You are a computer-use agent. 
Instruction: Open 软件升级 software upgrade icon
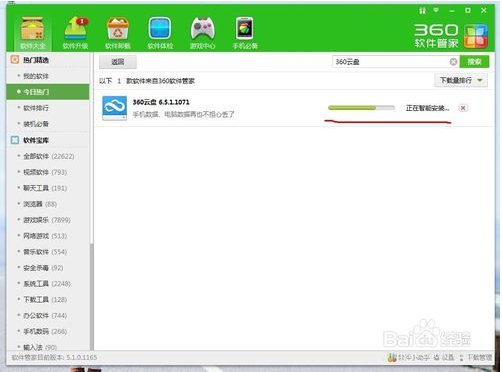tap(75, 33)
